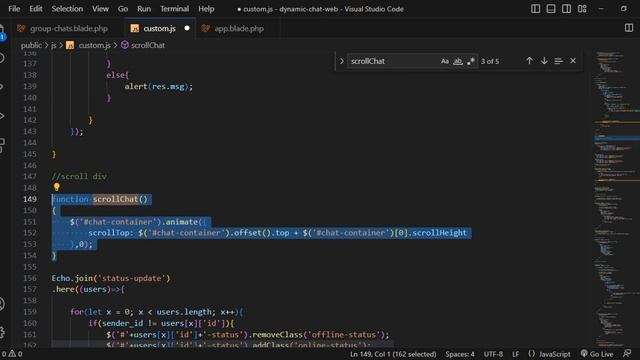Screen dimensions: 640x360
Task: Click the JS file icon on custom.js tab
Action: (x=135, y=29)
